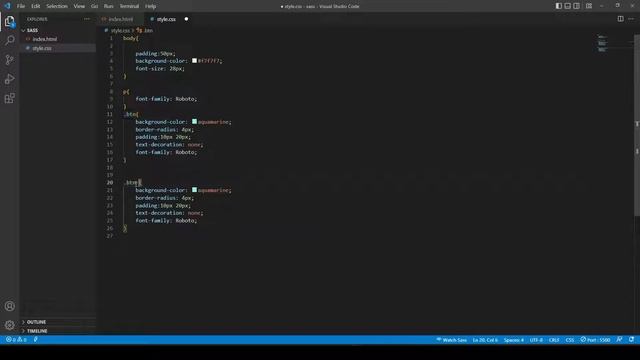Change line endings via CRLF
This screenshot has width=640, height=360.
[554, 340]
